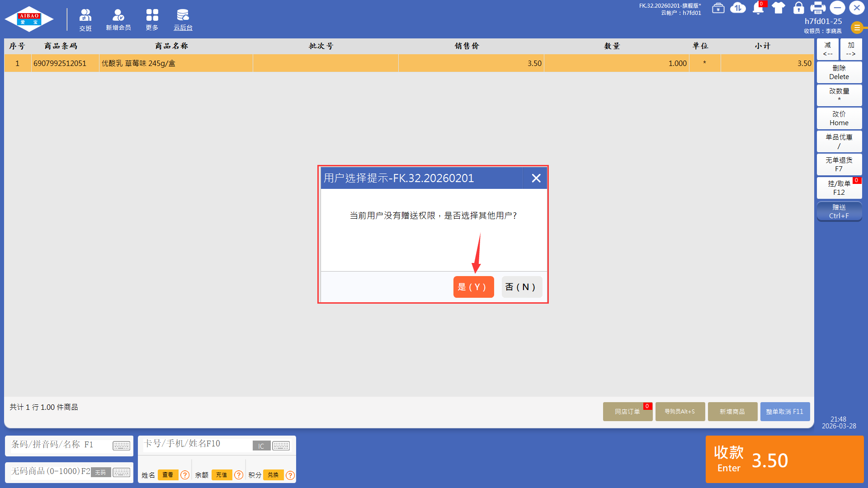Screen dimensions: 868x488
Task: Confirm with the 是(Y) button
Action: (x=473, y=287)
